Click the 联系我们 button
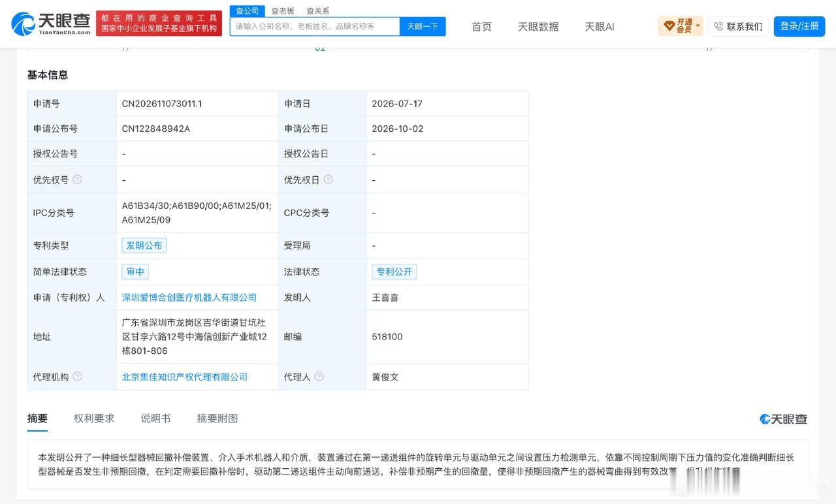 pos(738,27)
